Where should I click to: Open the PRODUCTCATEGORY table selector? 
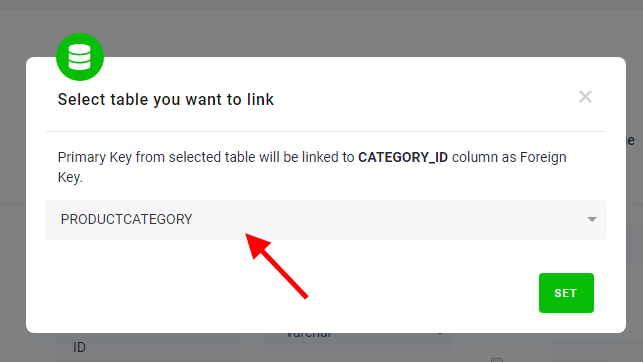coord(326,220)
